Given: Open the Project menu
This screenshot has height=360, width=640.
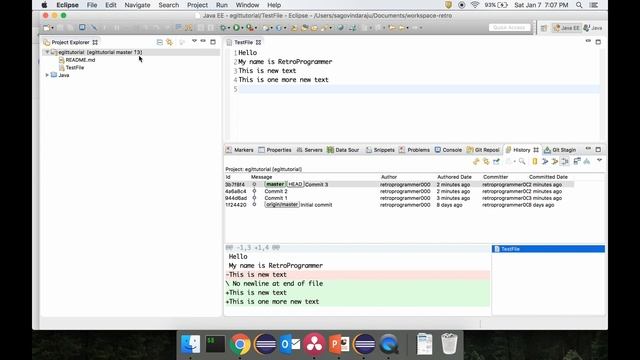Looking at the screenshot, I should 197,5.
